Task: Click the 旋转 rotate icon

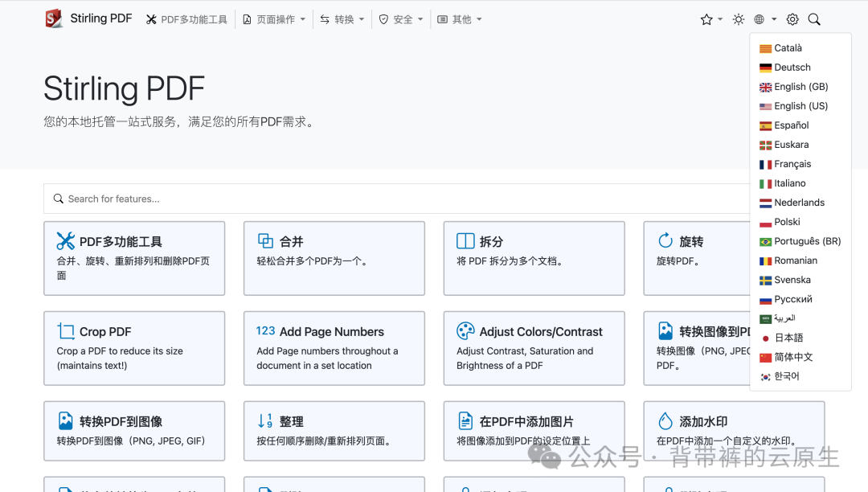Action: [x=665, y=240]
